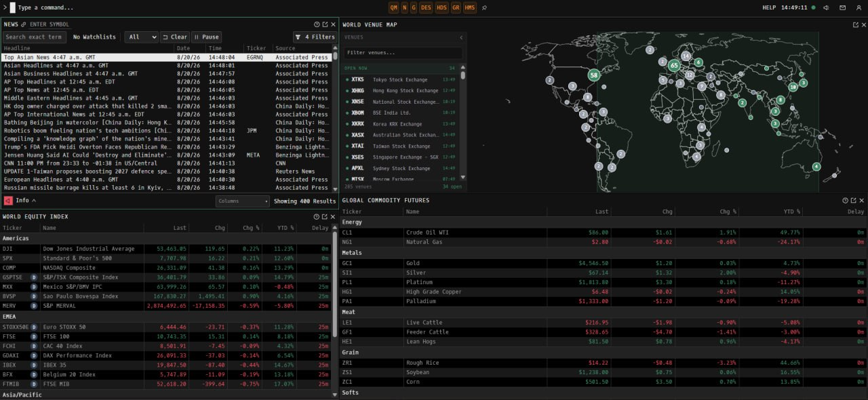The image size is (868, 400).
Task: Select the FTSE 100 row
Action: [x=165, y=336]
